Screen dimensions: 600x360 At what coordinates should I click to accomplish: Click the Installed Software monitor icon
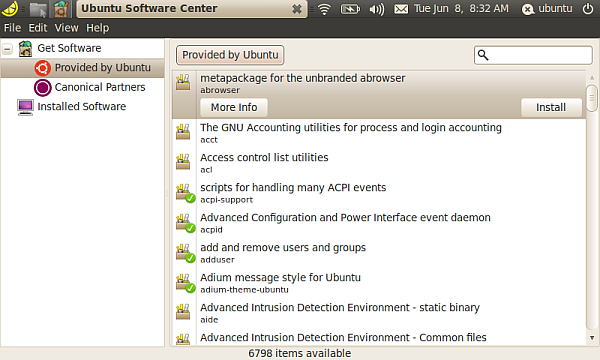point(25,107)
